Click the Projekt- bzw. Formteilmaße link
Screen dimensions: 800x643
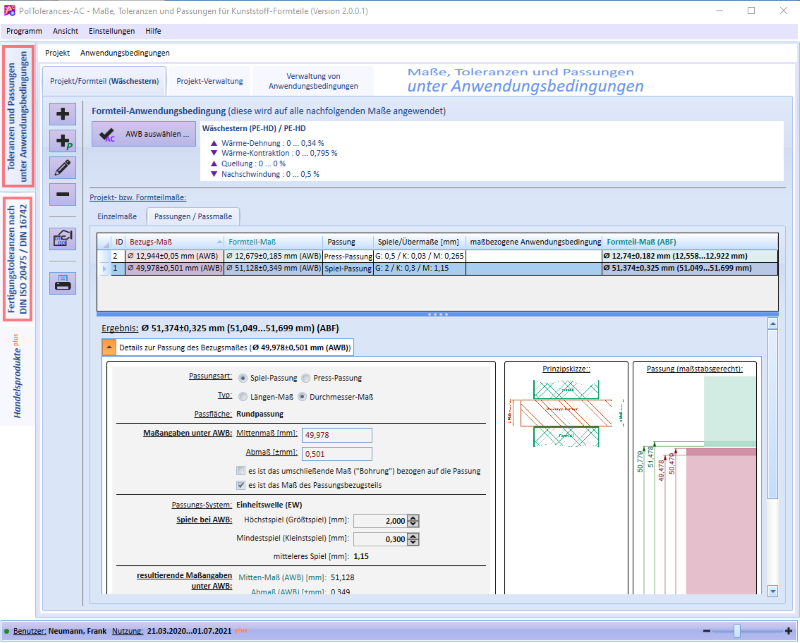point(138,197)
